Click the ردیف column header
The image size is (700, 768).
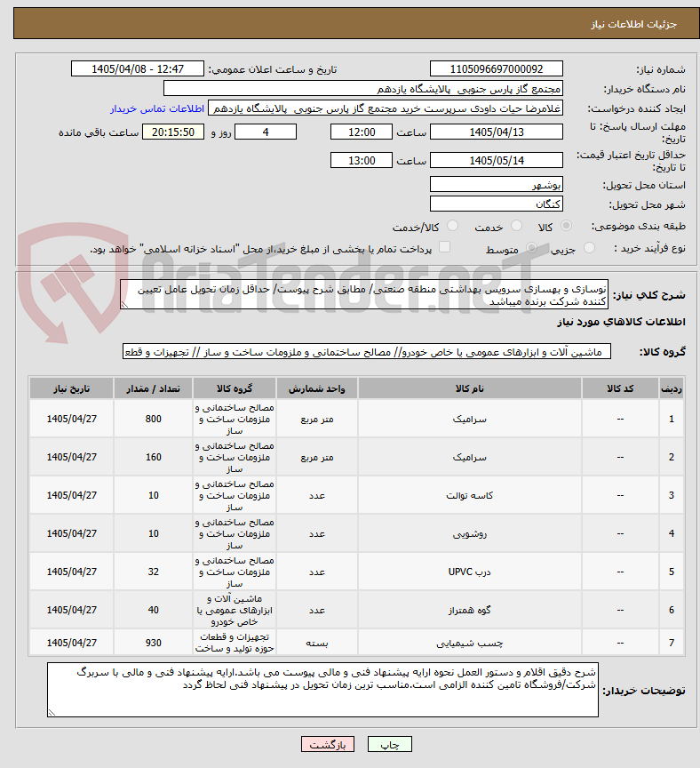671,388
